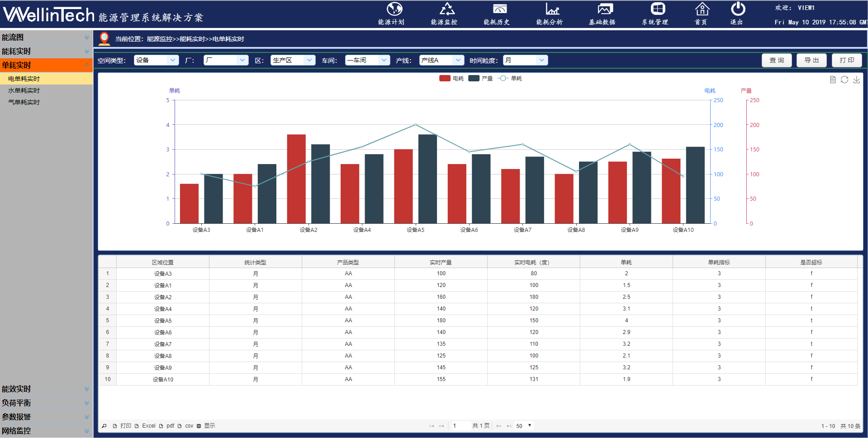Save chart as image download icon
Screen dimensions: 868x438
tap(857, 80)
